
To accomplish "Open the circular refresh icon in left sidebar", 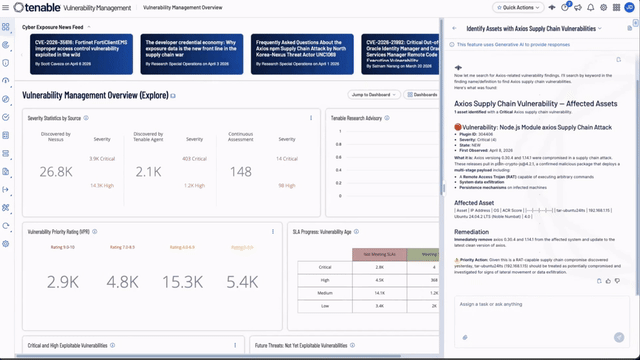I will click(x=6, y=226).
